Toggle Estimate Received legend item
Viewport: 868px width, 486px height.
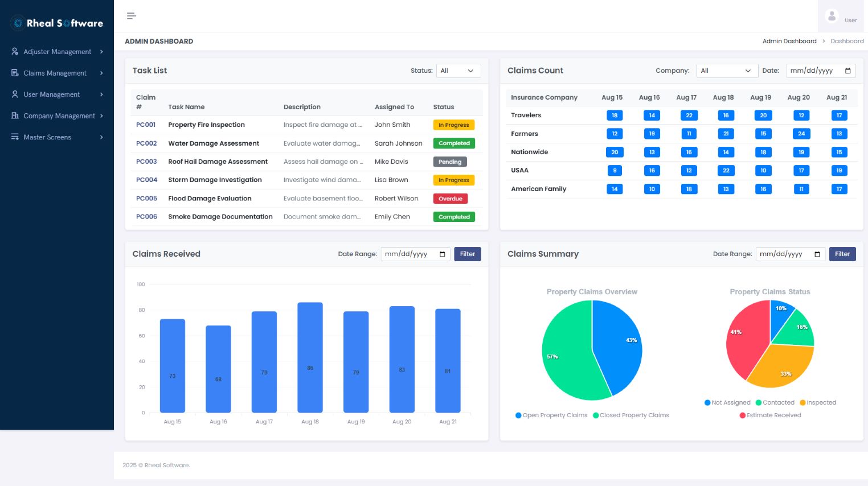coord(770,415)
